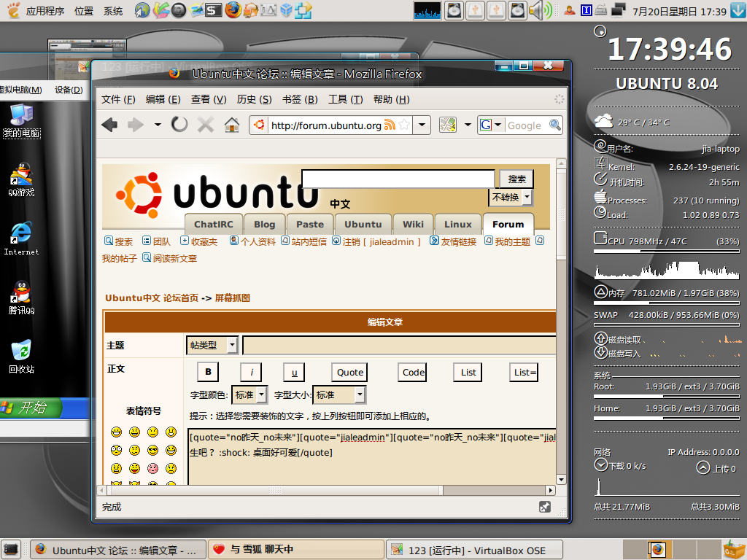747x560 pixels.
Task: Click the globe web browser launcher in panel
Action: point(142,10)
